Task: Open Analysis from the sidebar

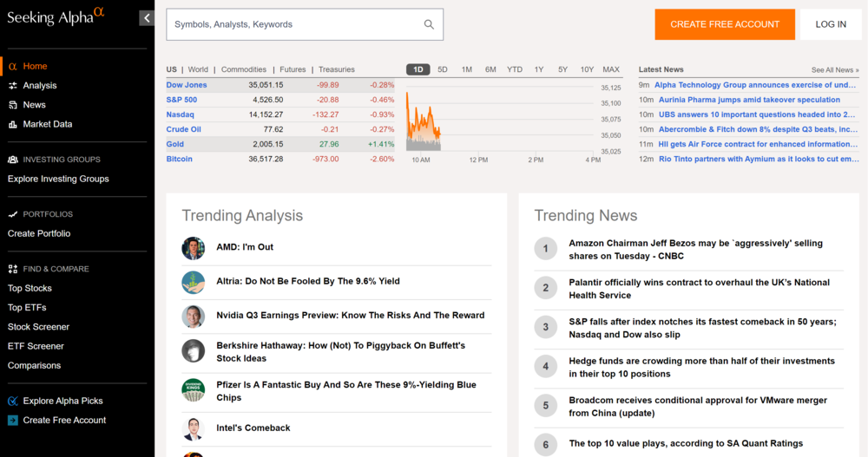Action: (40, 86)
